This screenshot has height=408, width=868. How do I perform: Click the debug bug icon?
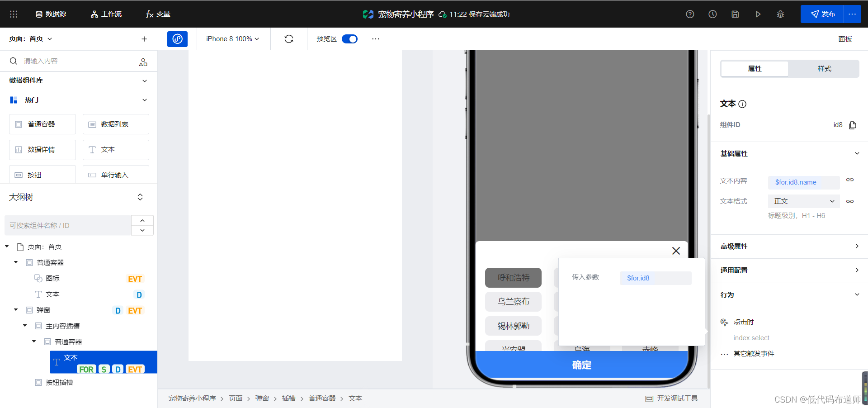point(780,14)
